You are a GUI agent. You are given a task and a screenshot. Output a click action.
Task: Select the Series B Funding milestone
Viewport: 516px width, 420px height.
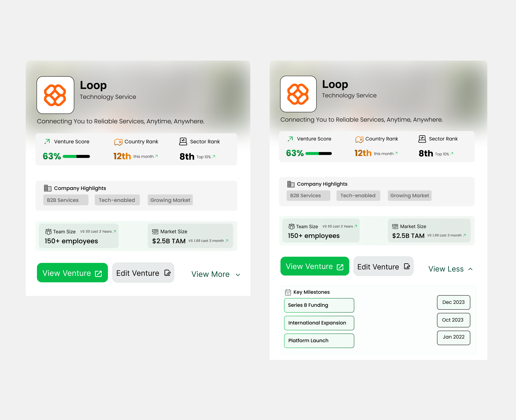pos(319,305)
